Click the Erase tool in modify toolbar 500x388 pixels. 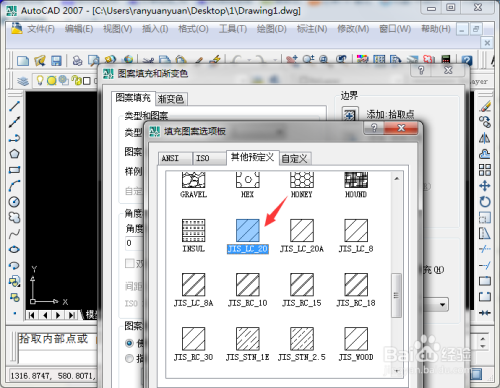[x=485, y=106]
